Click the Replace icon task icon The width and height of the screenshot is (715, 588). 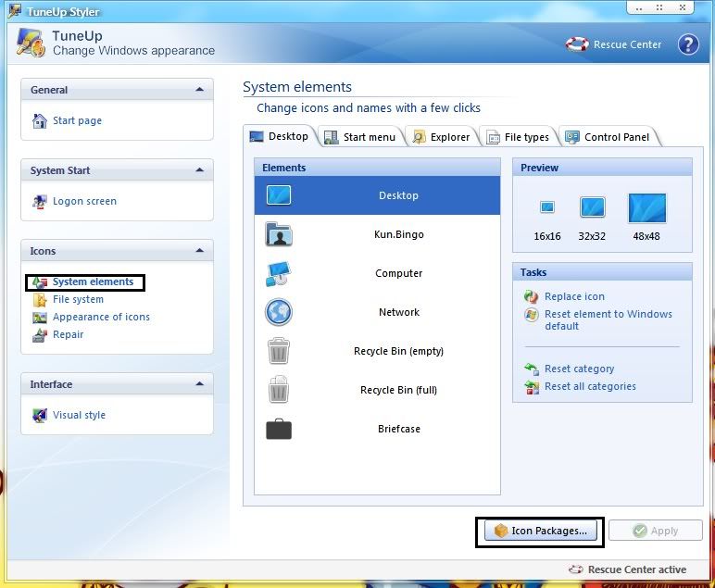[x=532, y=296]
